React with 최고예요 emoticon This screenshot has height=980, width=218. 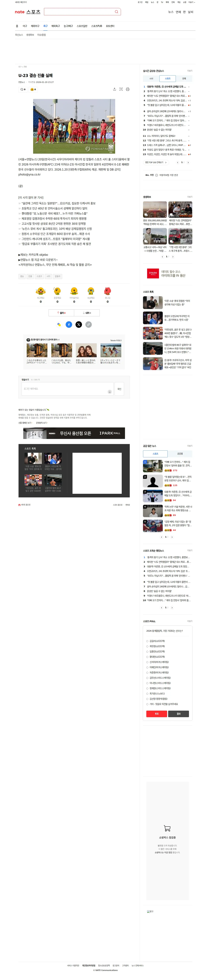point(41,291)
